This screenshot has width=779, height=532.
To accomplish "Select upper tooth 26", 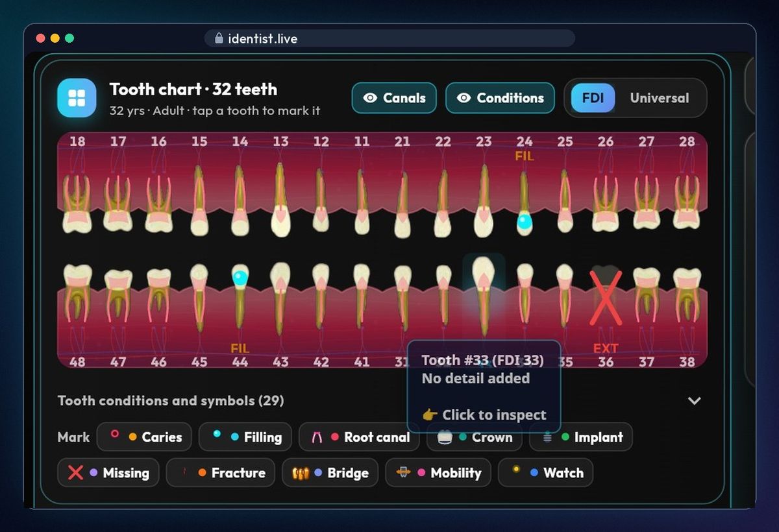I will (606, 202).
